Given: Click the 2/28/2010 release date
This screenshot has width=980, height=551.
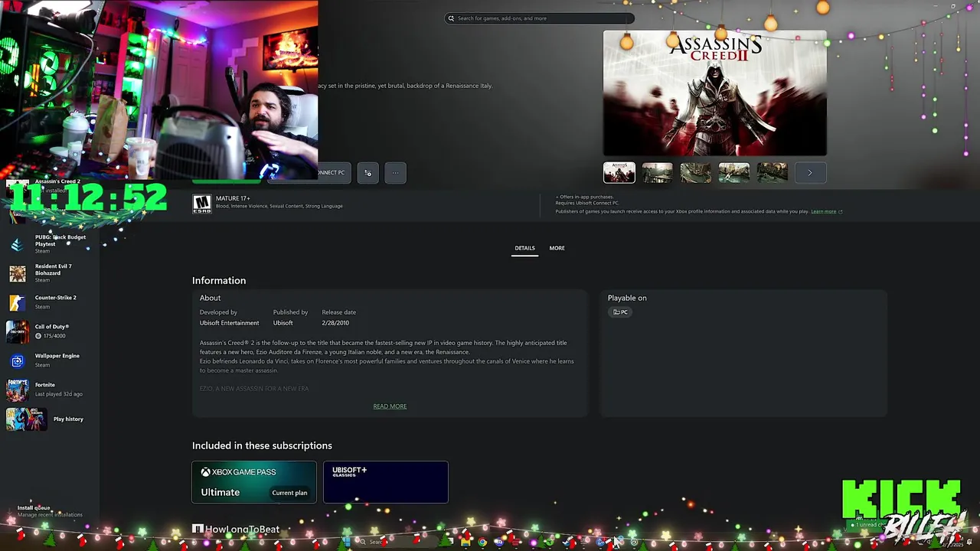Looking at the screenshot, I should pyautogui.click(x=335, y=323).
